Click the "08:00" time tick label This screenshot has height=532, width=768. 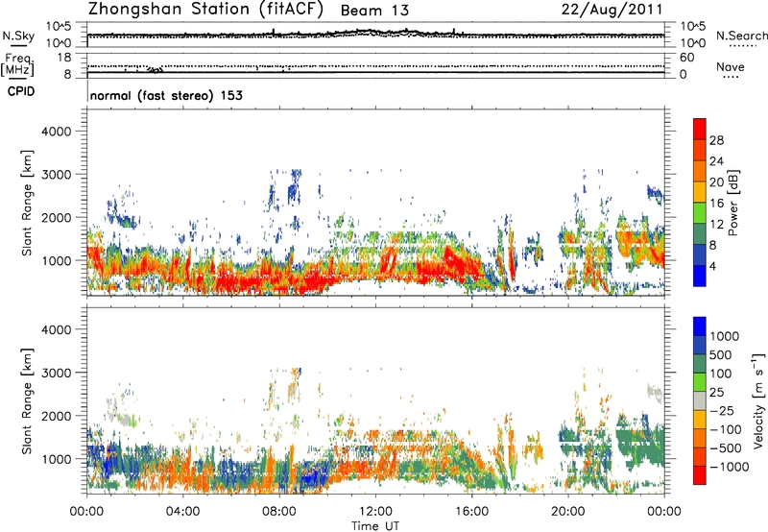(x=278, y=512)
